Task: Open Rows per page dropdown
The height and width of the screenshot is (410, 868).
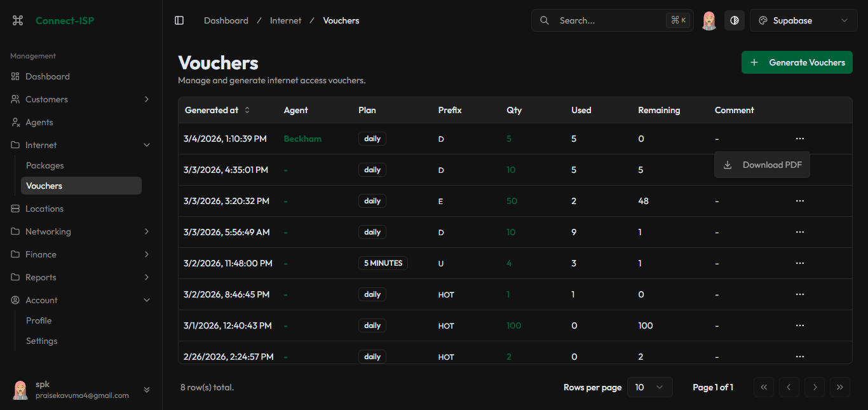Action: [649, 387]
